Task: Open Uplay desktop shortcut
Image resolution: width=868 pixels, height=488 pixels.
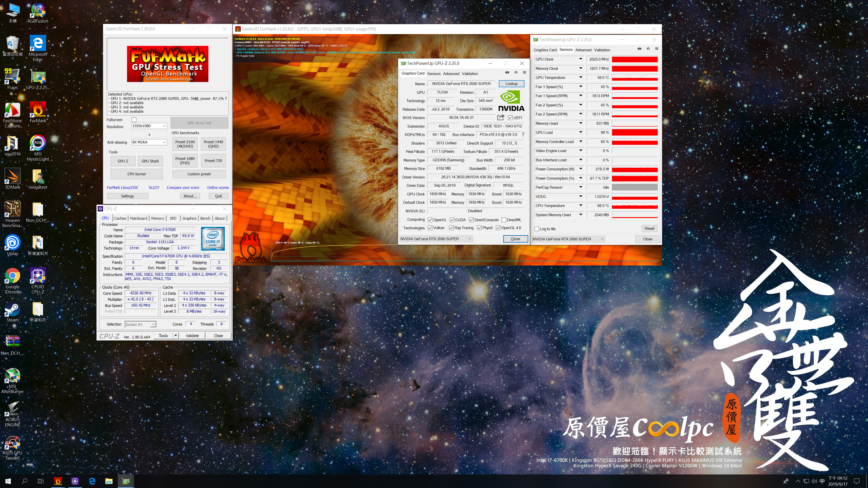Action: (x=12, y=246)
